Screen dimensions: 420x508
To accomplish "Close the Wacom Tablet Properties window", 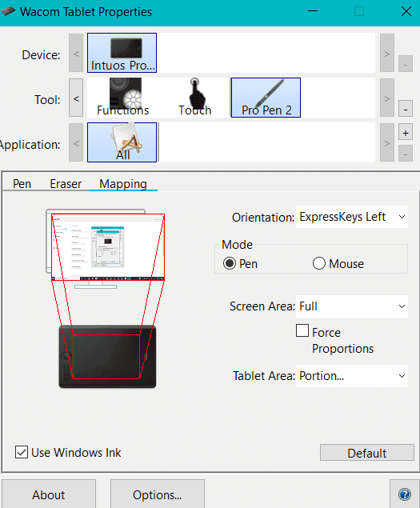I will [x=406, y=12].
